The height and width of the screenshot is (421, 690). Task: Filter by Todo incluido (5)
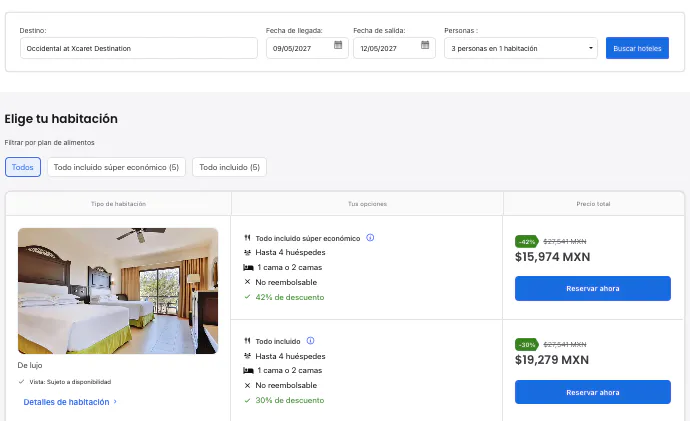click(x=229, y=167)
